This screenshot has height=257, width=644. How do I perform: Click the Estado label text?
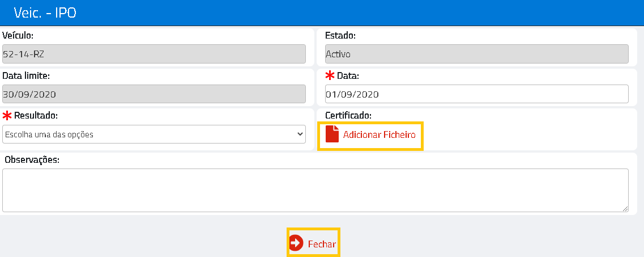[x=340, y=35]
